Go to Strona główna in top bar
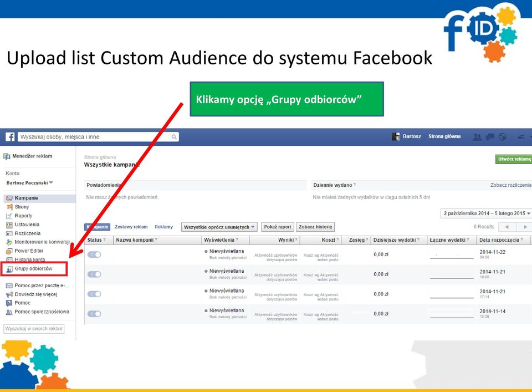The height and width of the screenshot is (392, 532). click(x=444, y=136)
